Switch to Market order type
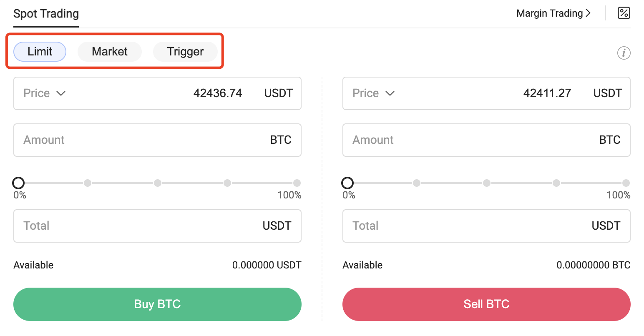 (110, 52)
